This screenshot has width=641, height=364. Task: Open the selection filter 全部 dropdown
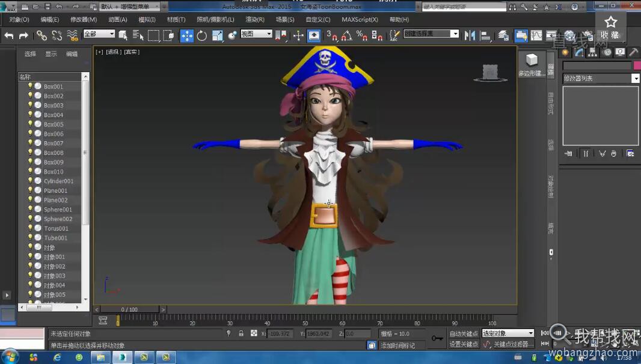pos(99,34)
